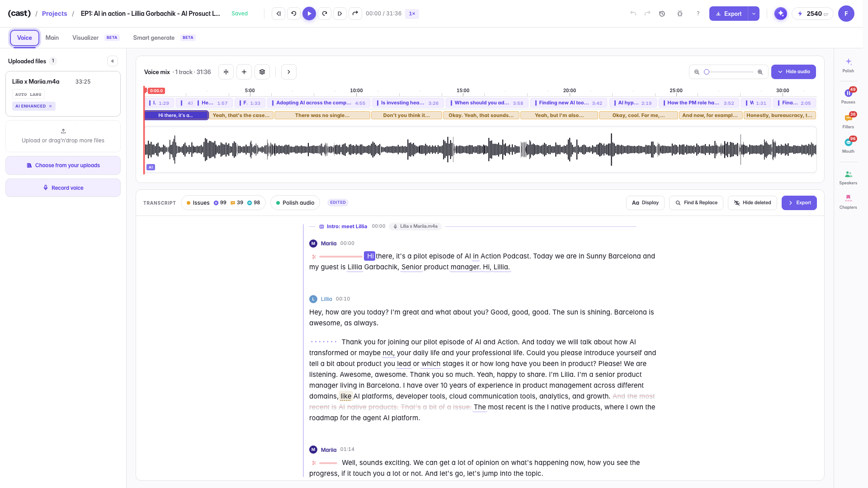Upload more files via drop area

point(63,136)
